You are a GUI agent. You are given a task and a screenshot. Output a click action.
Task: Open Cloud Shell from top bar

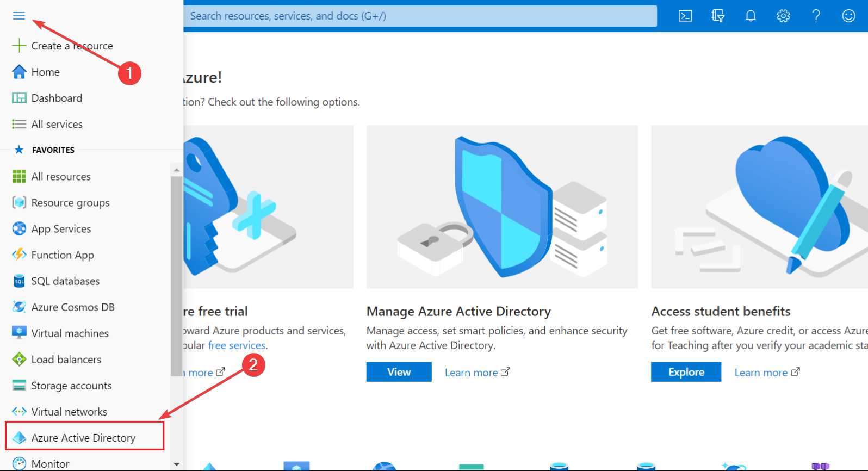(685, 16)
